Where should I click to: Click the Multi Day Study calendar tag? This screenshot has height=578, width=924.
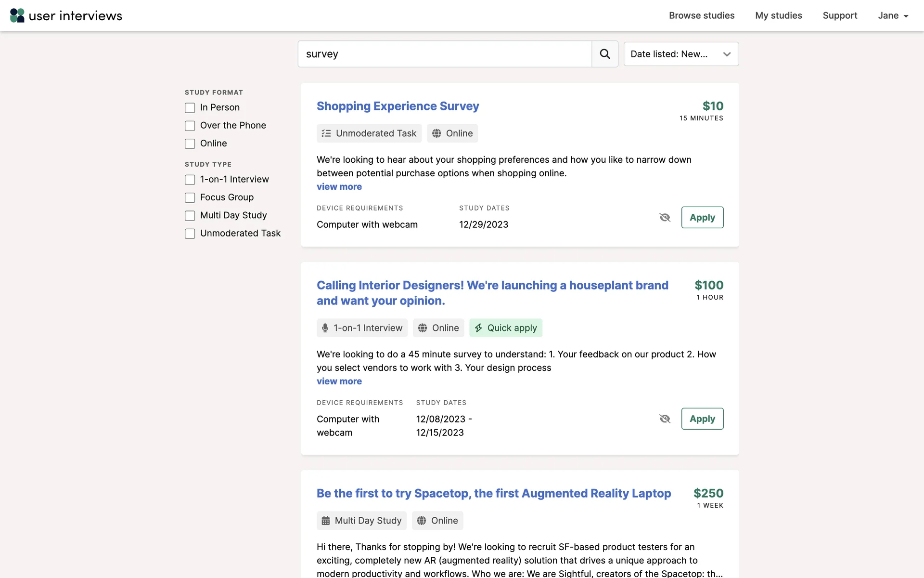point(361,521)
